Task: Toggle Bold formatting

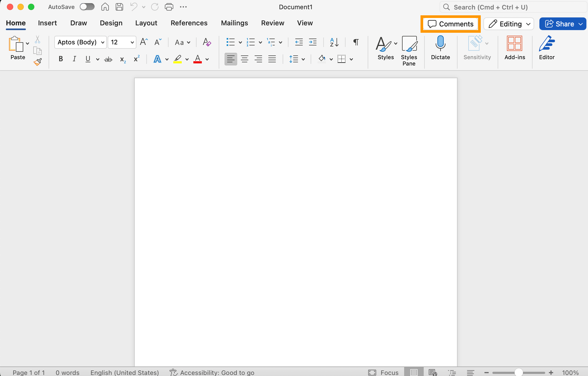Action: click(61, 59)
